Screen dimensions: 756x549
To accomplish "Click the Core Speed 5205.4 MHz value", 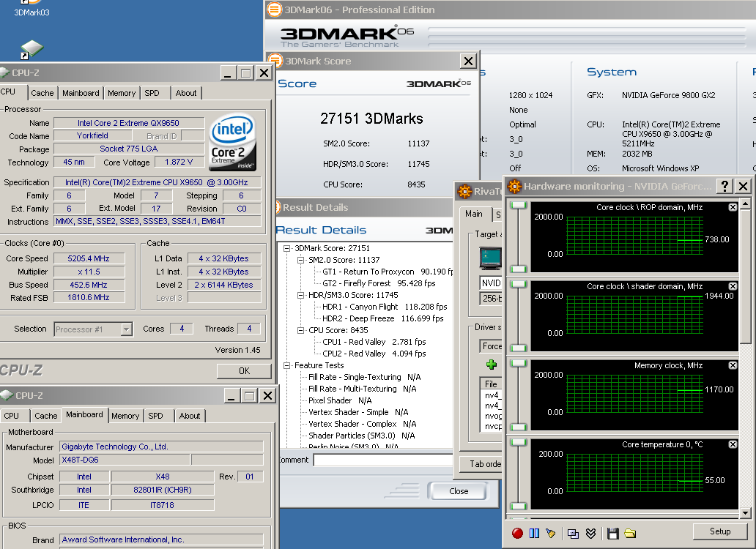I will click(x=89, y=258).
